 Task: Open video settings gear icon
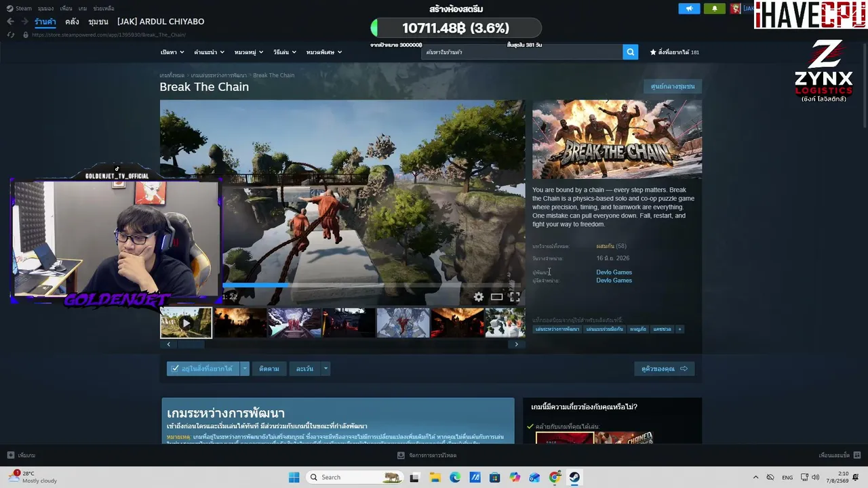[x=479, y=297]
